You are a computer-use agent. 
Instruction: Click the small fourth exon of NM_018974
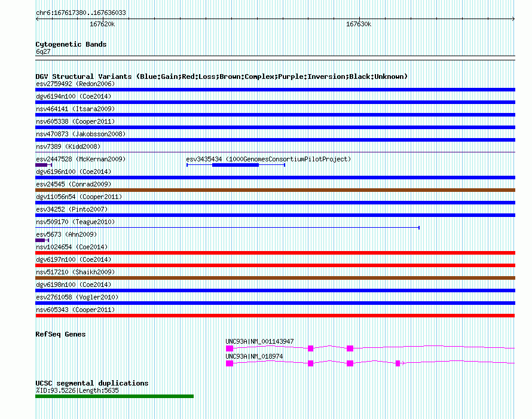pyautogui.click(x=398, y=363)
